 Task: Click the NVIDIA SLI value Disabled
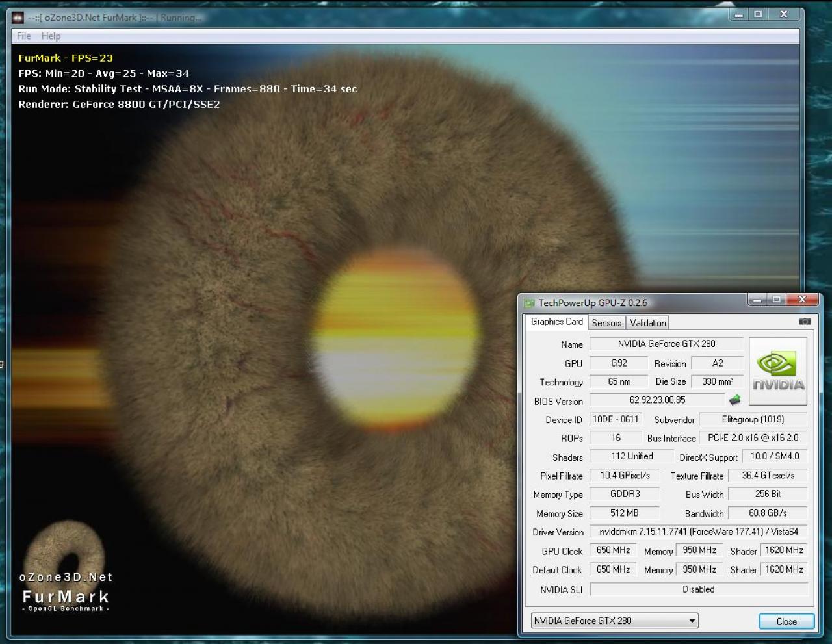click(699, 589)
